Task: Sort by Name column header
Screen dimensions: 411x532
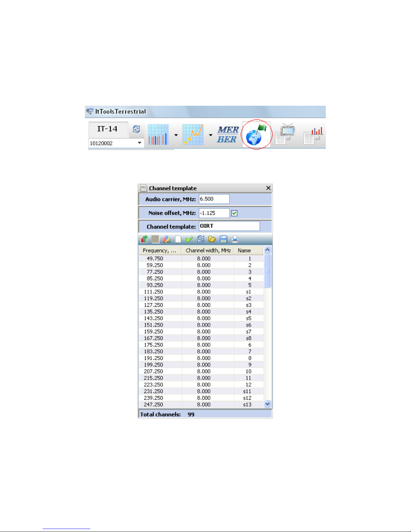Action: pyautogui.click(x=248, y=250)
